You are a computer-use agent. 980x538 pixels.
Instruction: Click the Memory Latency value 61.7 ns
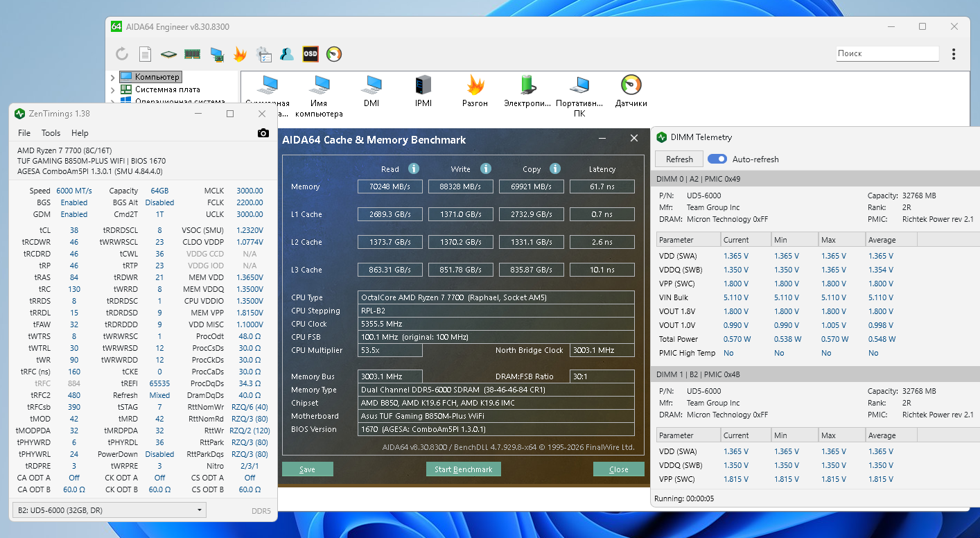[x=602, y=186]
